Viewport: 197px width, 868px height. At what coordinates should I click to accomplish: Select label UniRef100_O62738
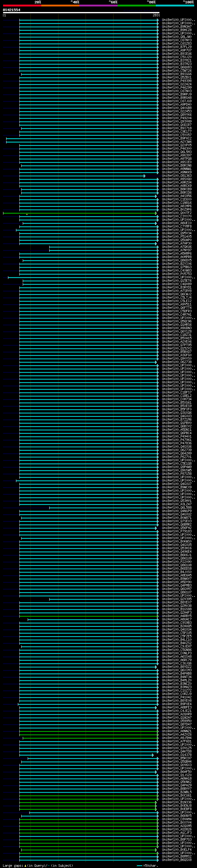tap(177, 362)
